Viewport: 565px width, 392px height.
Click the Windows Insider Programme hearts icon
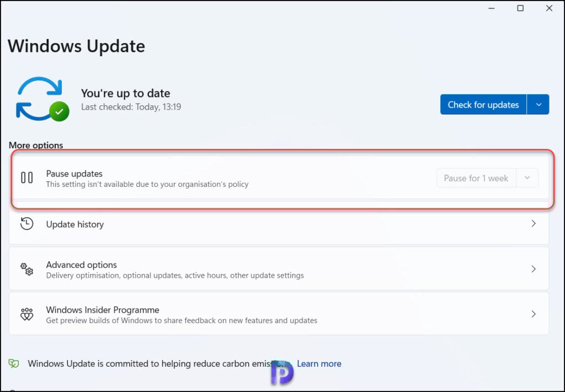(x=26, y=314)
